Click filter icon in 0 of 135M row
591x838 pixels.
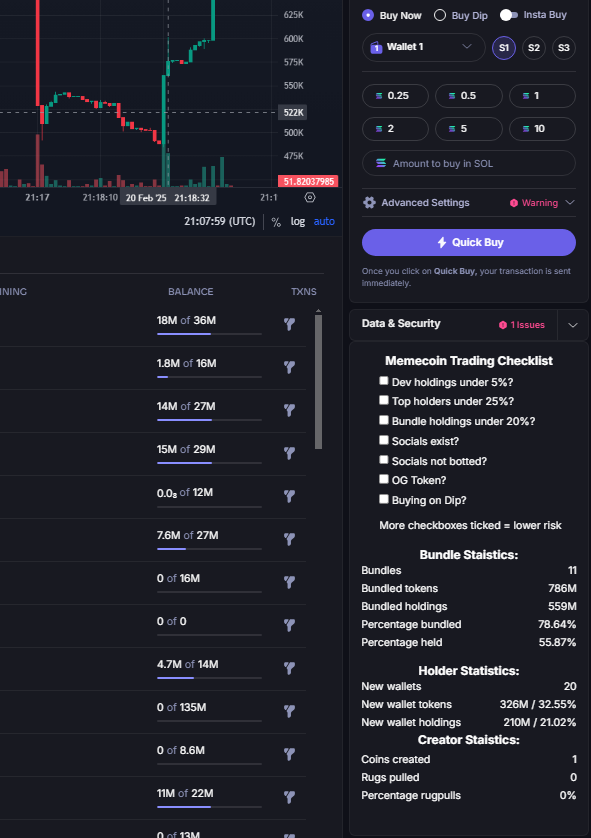pyautogui.click(x=290, y=711)
